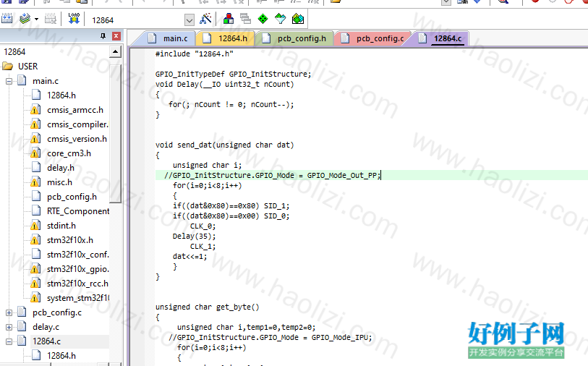Select stm32f10x_rcc.h in the tree
Screen dimensions: 588x366
click(77, 284)
